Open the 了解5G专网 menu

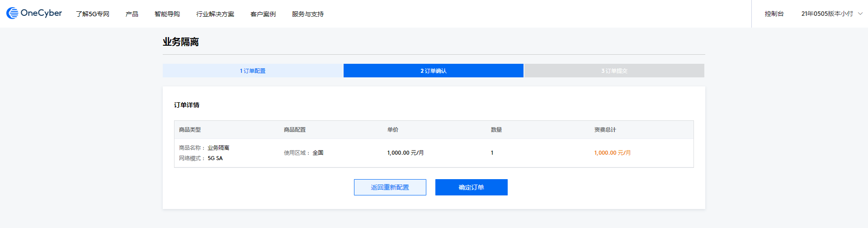pos(93,14)
